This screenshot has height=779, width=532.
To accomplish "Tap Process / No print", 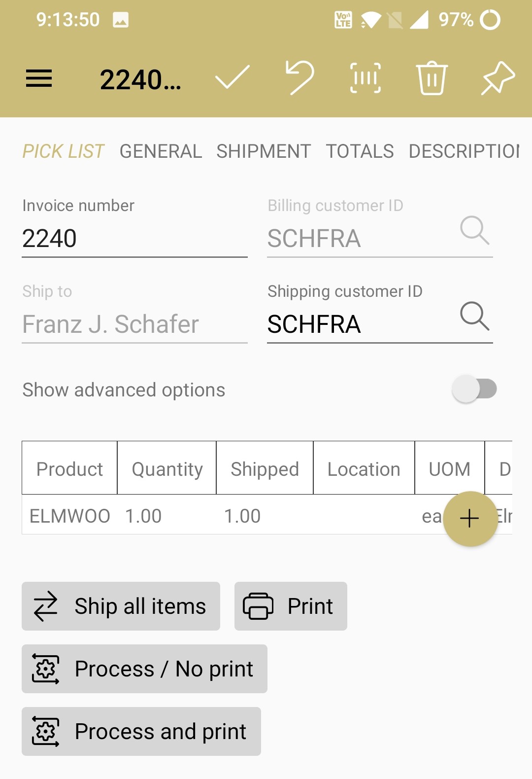I will [144, 669].
